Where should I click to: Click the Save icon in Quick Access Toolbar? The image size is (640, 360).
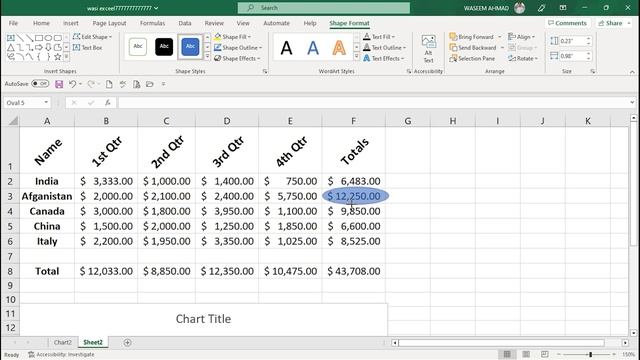(59, 84)
